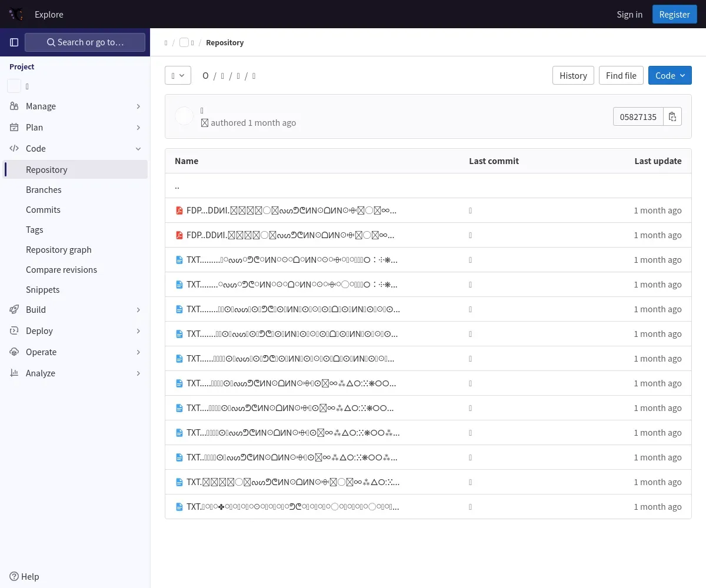Click the Operate menu label
This screenshot has width=706, height=588.
tap(41, 352)
